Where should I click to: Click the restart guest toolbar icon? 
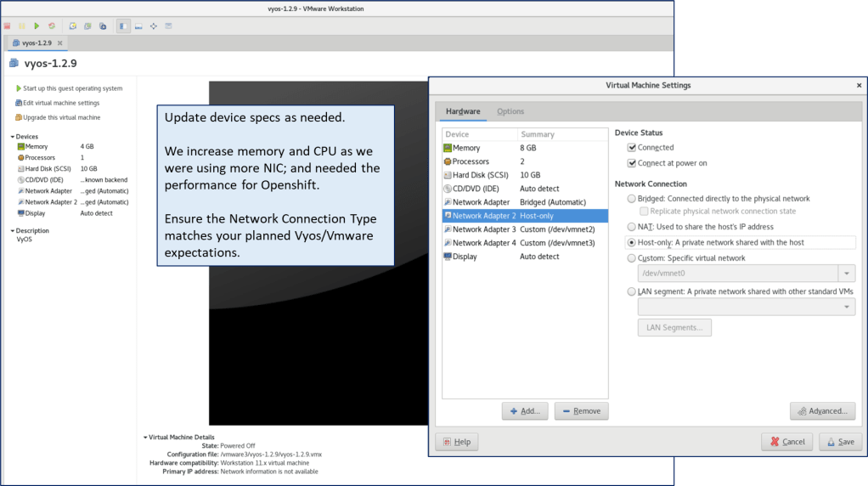52,26
